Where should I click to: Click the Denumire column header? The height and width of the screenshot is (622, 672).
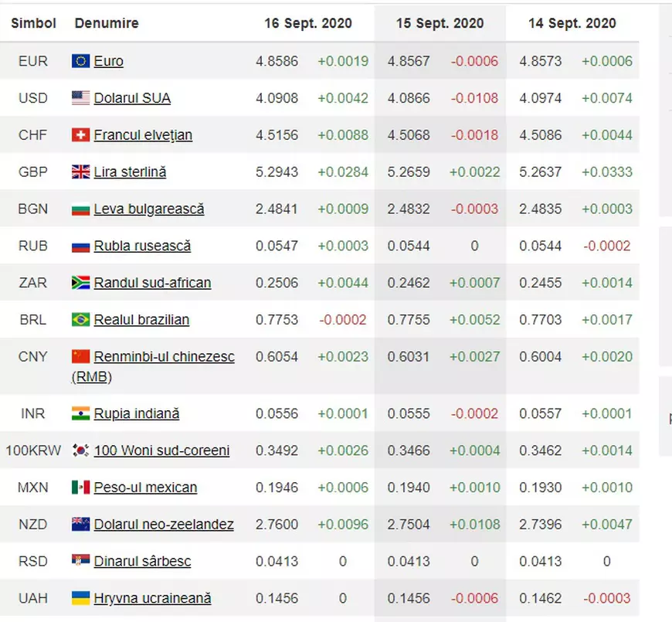pos(107,23)
